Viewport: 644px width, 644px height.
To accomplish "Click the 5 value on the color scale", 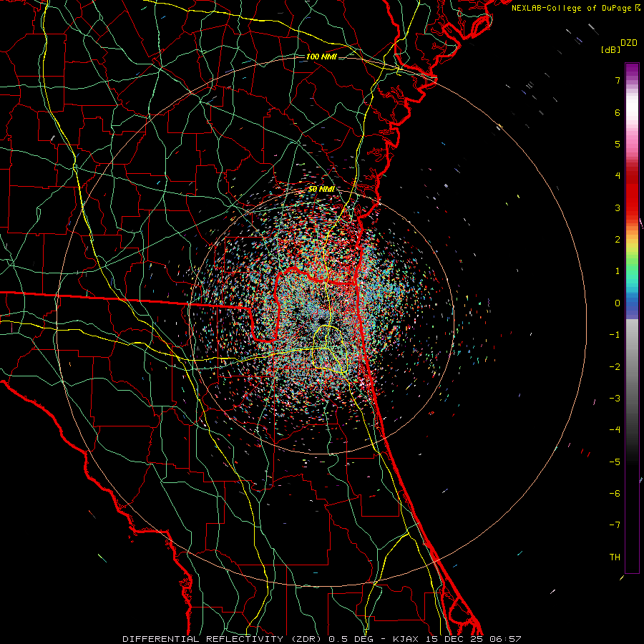I will pyautogui.click(x=618, y=144).
